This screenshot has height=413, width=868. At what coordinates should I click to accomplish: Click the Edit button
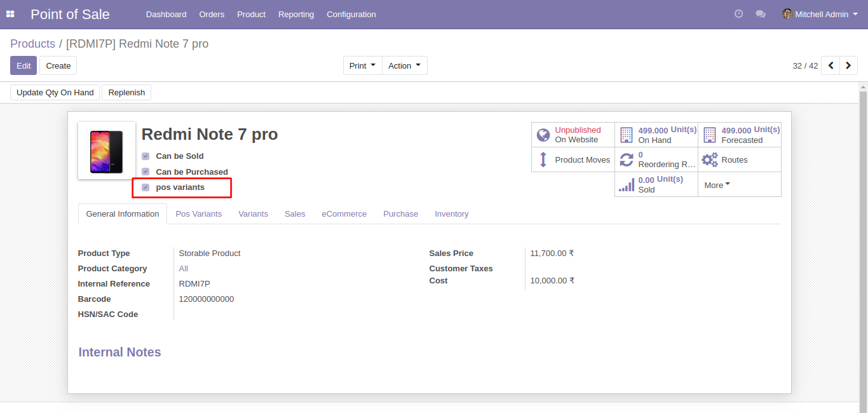24,65
